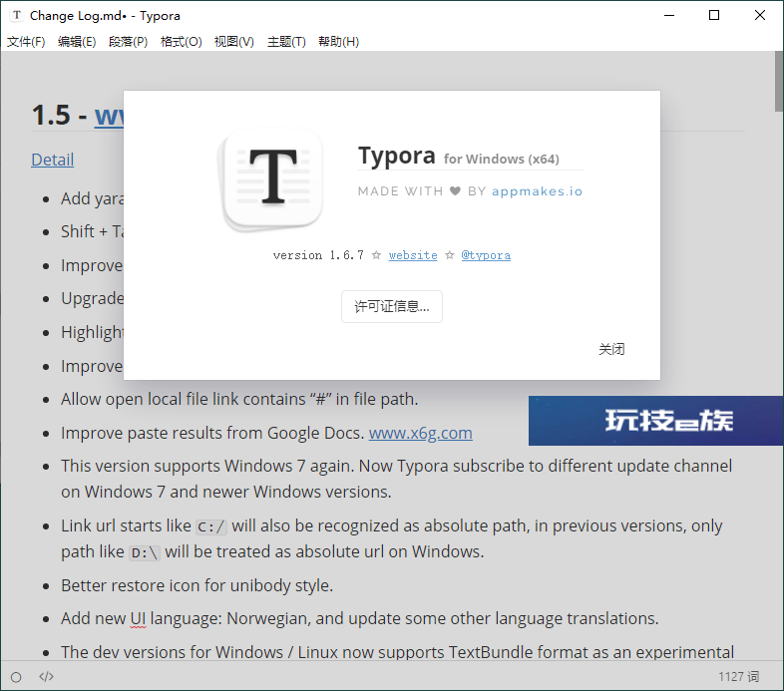The width and height of the screenshot is (784, 691).
Task: Click text 'Better restore icon for unibody style.'
Action: pyautogui.click(x=197, y=585)
